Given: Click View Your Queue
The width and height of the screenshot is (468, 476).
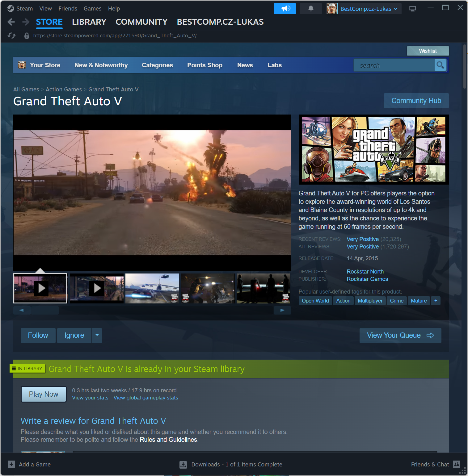Looking at the screenshot, I should [x=400, y=335].
